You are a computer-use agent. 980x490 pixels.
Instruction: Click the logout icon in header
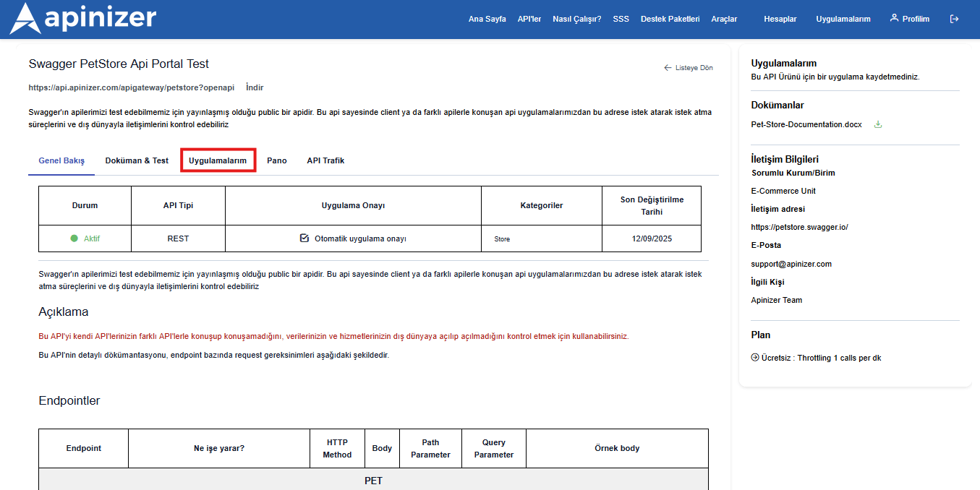click(x=954, y=19)
